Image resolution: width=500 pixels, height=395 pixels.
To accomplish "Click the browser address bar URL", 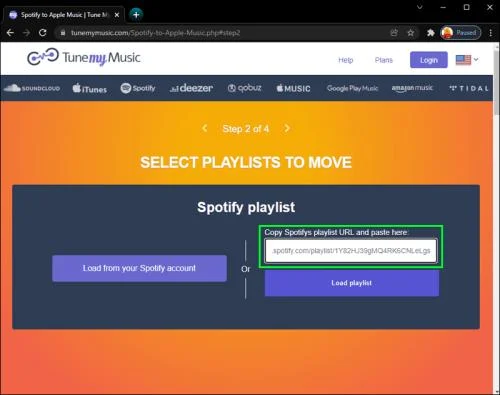I will pyautogui.click(x=155, y=33).
